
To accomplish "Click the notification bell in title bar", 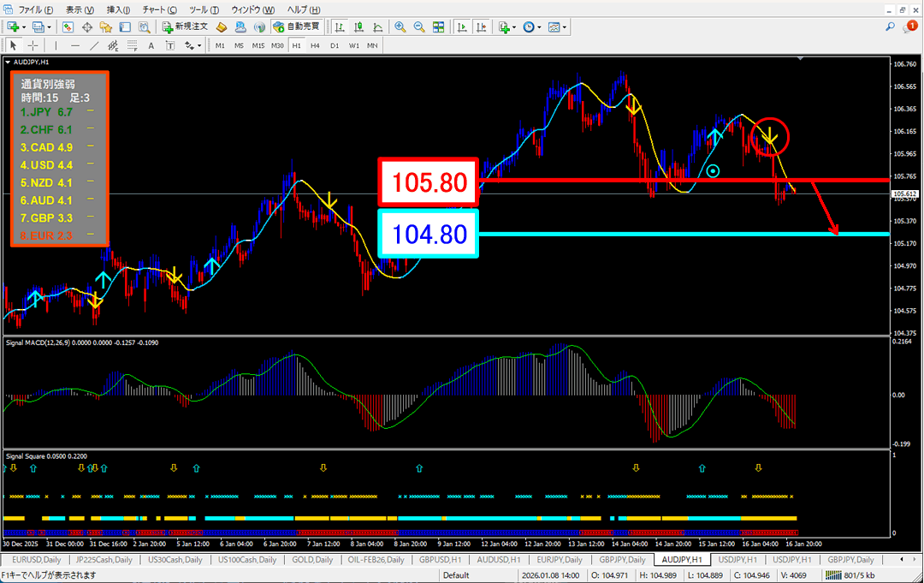I will (x=910, y=27).
